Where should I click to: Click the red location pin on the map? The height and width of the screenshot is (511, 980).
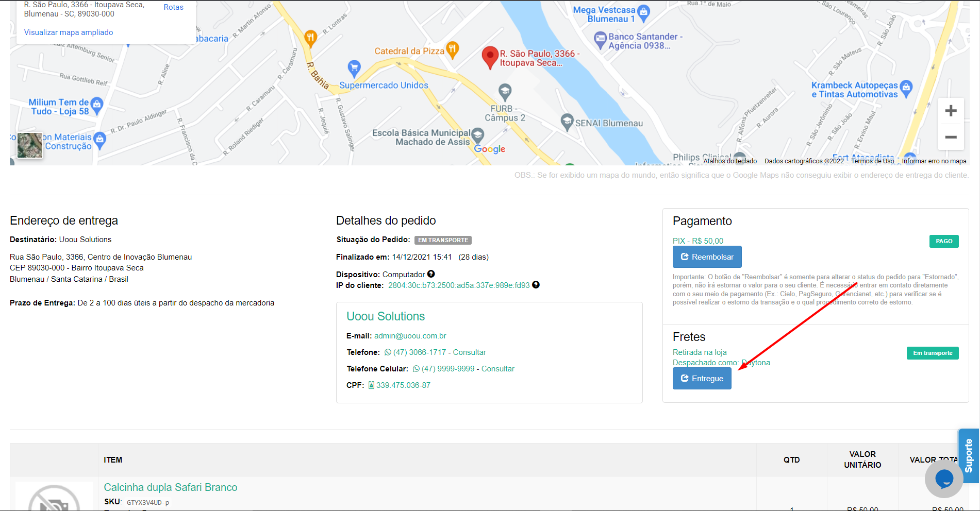490,58
